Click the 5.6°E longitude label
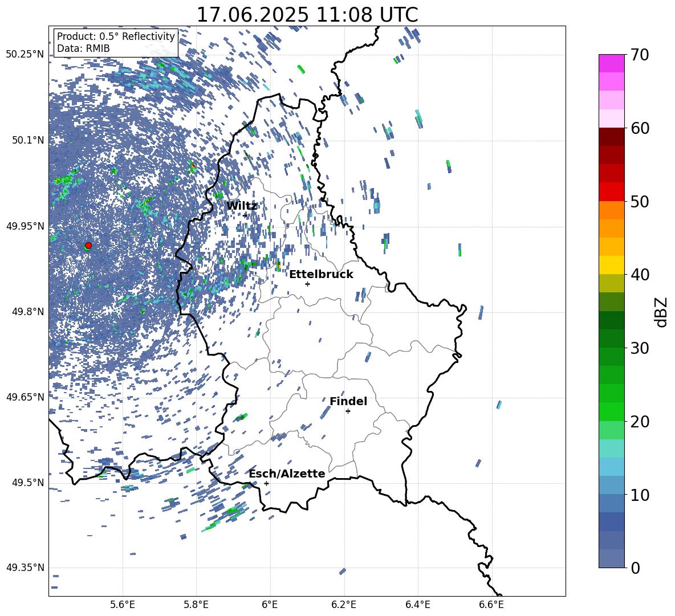 point(123,605)
